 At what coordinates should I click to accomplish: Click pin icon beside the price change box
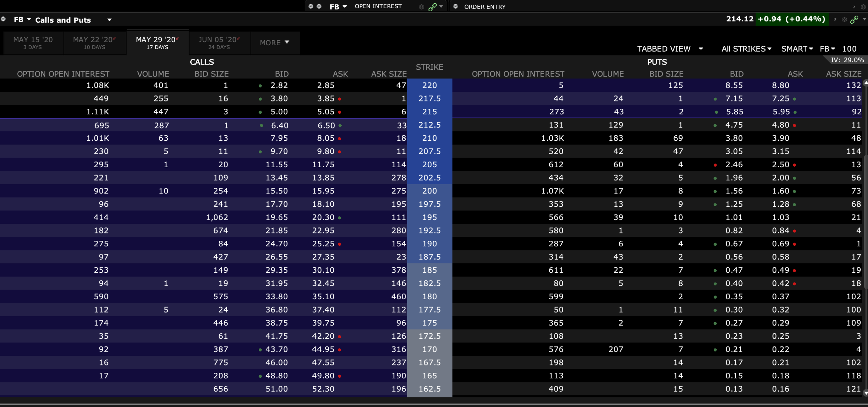click(x=835, y=20)
